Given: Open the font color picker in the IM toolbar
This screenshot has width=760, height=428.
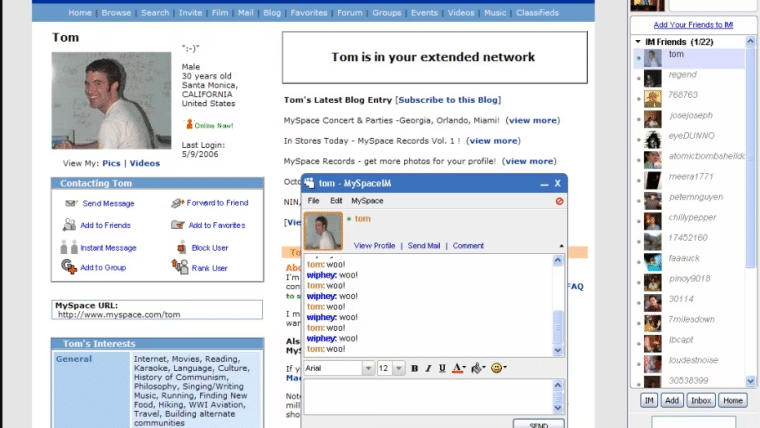Looking at the screenshot, I should [459, 368].
